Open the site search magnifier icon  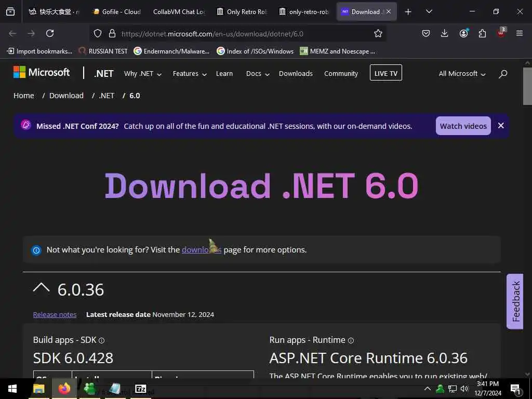tap(503, 74)
